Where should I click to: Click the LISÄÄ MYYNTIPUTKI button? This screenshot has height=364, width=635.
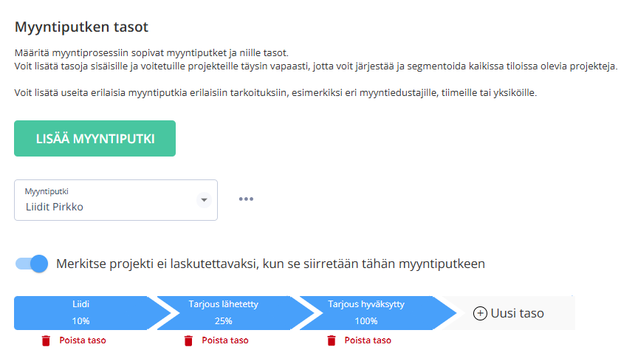[95, 139]
